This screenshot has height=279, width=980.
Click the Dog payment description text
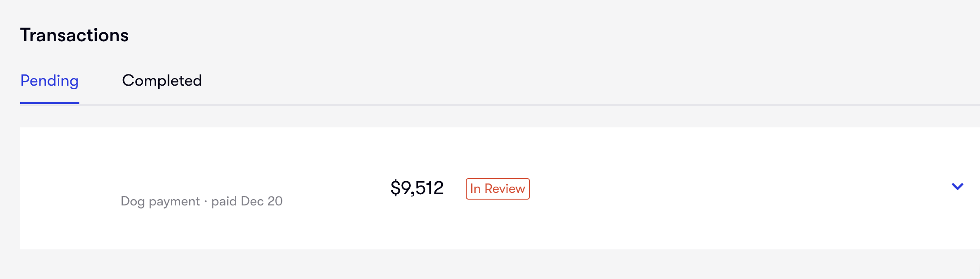160,201
